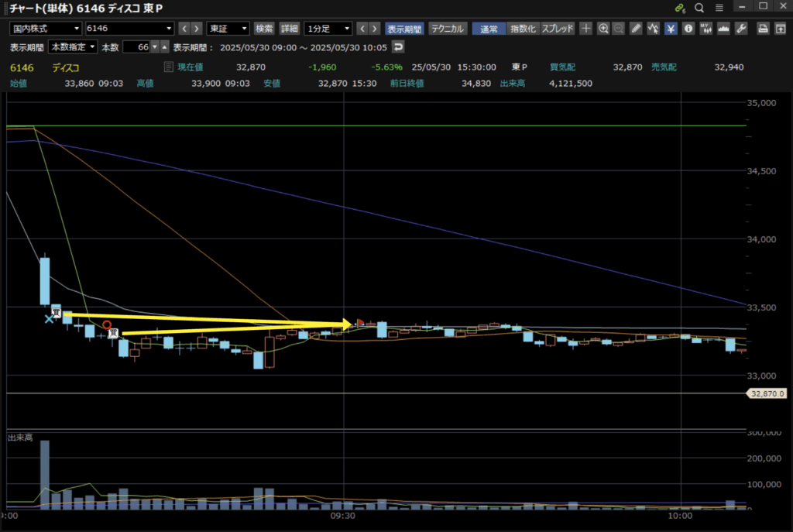The width and height of the screenshot is (793, 532).
Task: Open the 東証 exchange dropdown
Action: pos(228,29)
